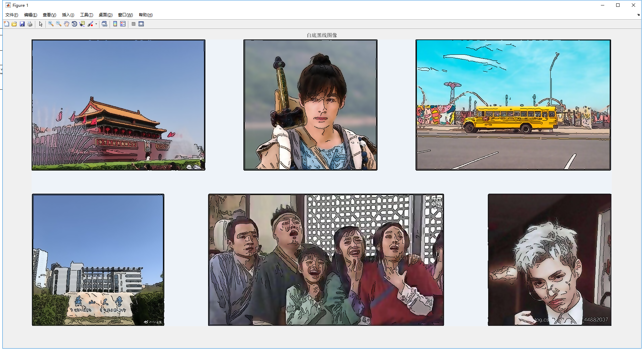Print the figure with the printer icon
Screen dimensions: 644x351
[x=30, y=24]
